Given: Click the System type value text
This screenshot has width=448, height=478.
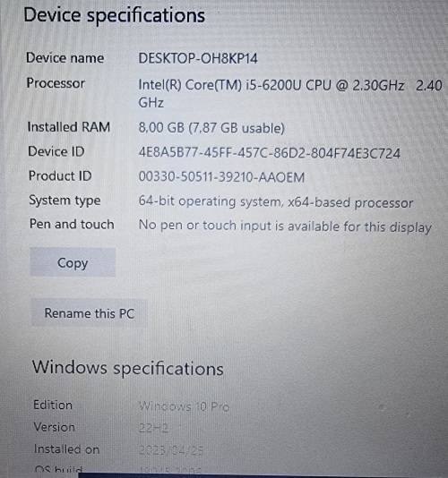Looking at the screenshot, I should tap(276, 202).
